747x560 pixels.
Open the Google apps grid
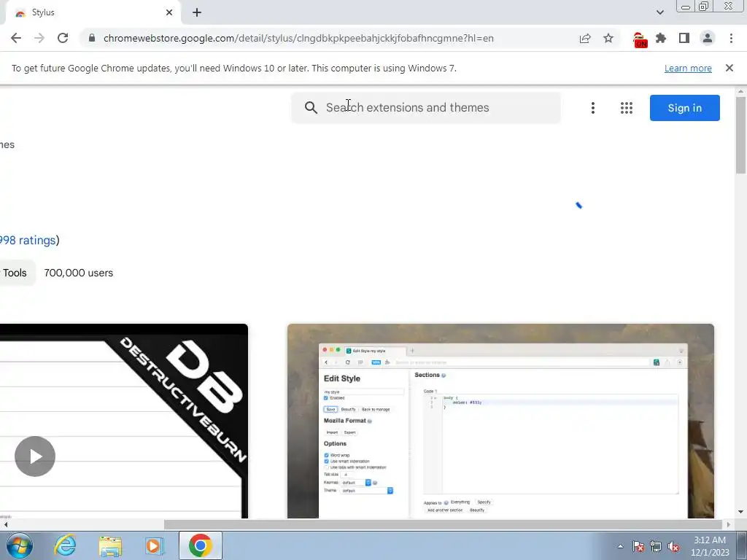click(627, 108)
